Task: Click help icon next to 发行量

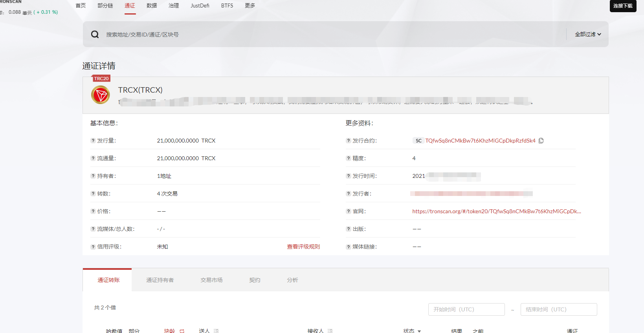Action: (x=93, y=141)
